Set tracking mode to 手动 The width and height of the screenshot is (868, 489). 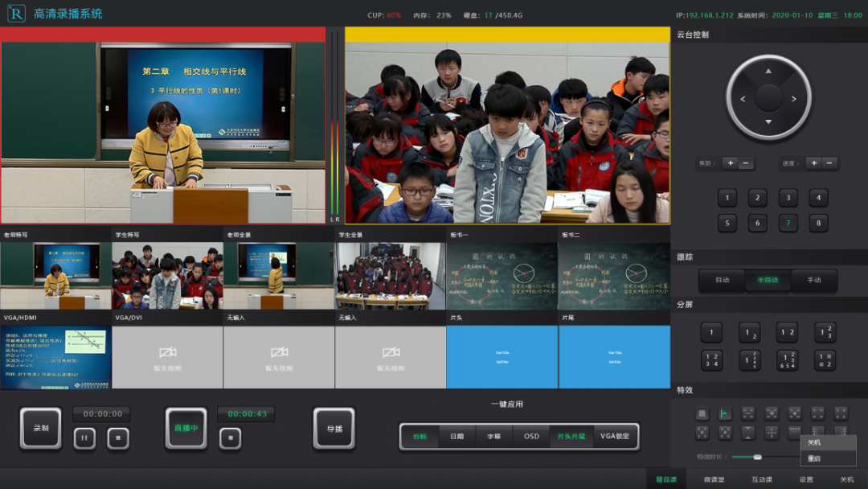813,280
